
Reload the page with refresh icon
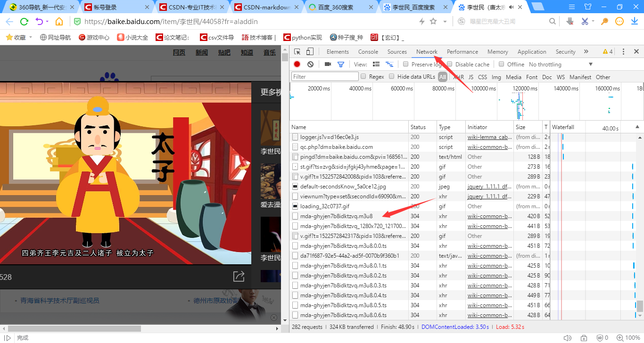[x=24, y=22]
